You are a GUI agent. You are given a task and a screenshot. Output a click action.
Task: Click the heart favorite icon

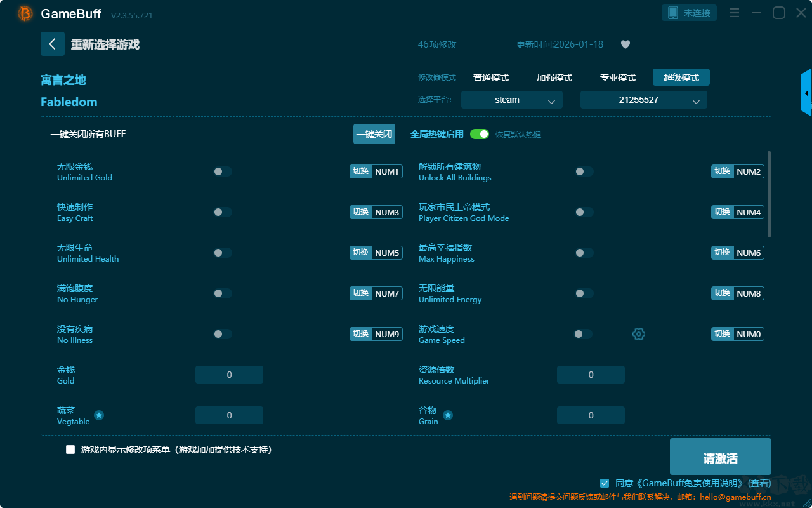click(625, 44)
